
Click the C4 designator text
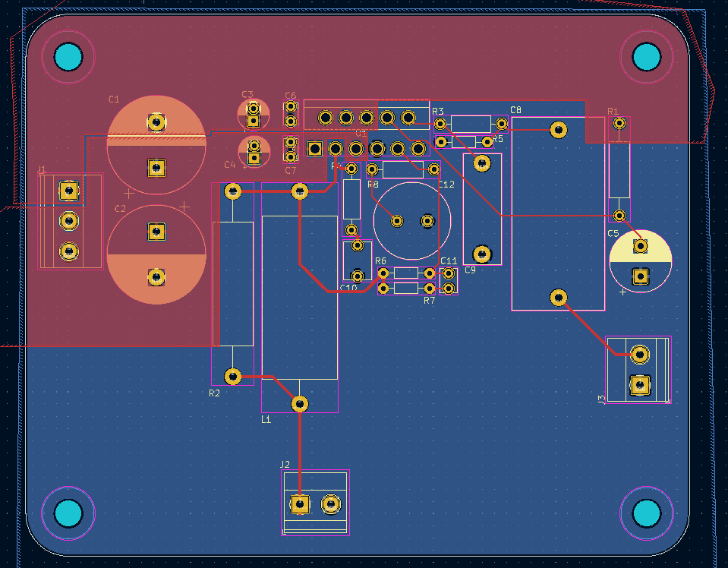230,165
